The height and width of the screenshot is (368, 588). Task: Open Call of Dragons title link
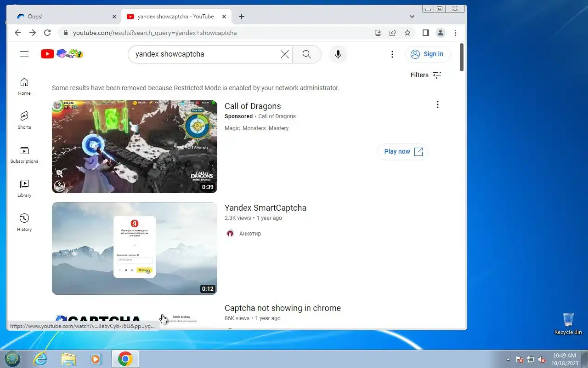[253, 106]
